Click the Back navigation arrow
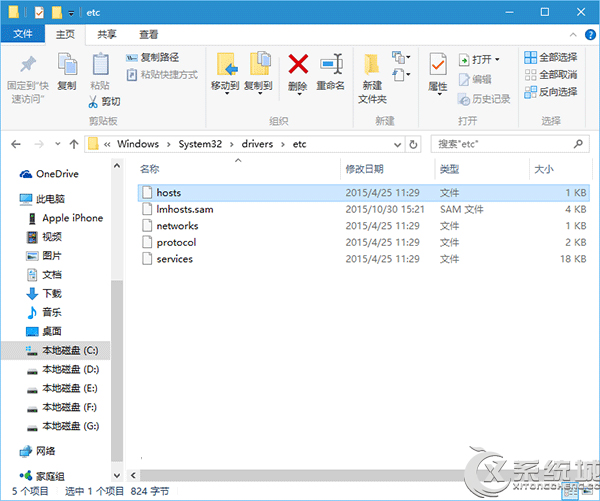This screenshot has height=501, width=600. [x=16, y=144]
